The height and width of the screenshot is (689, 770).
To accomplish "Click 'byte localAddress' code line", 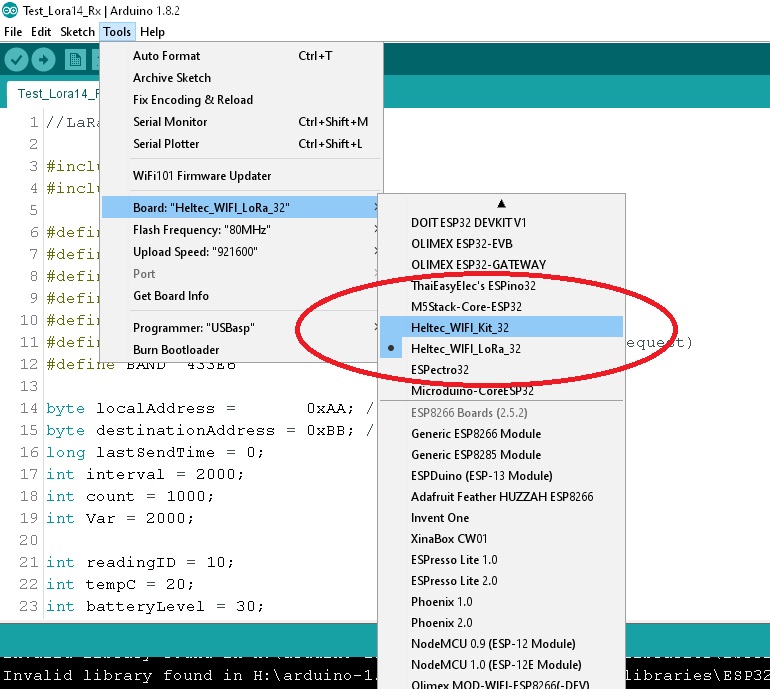I will coord(210,409).
